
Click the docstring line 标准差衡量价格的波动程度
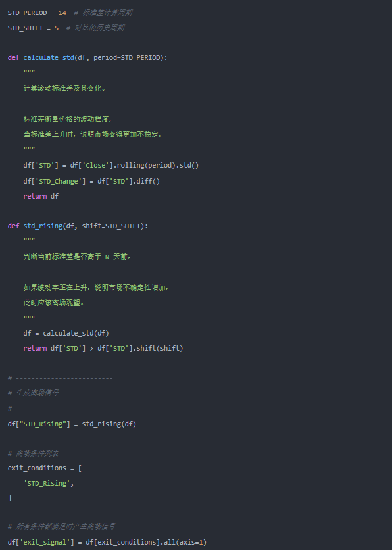click(x=68, y=119)
